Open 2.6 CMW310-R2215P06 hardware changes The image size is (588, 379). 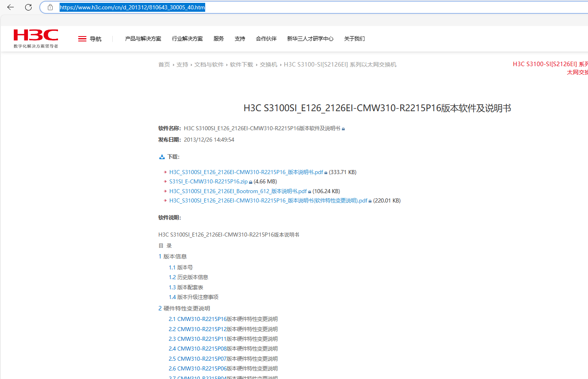[223, 369]
